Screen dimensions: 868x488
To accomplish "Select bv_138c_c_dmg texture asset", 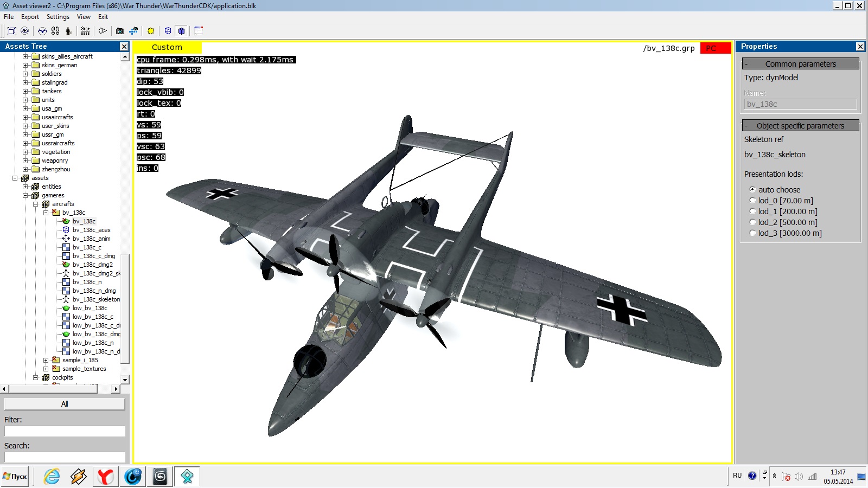I will coord(93,256).
